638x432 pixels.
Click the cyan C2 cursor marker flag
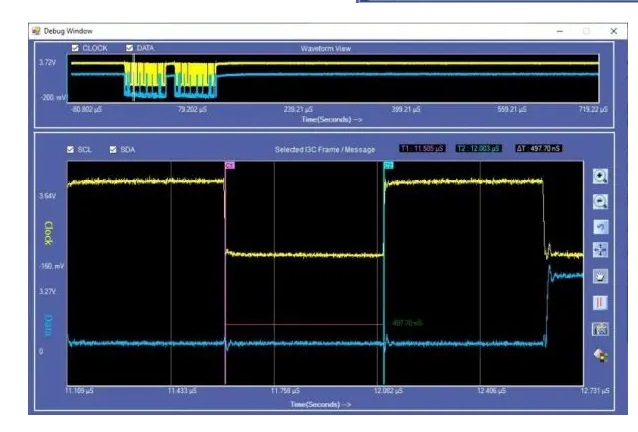click(x=389, y=165)
